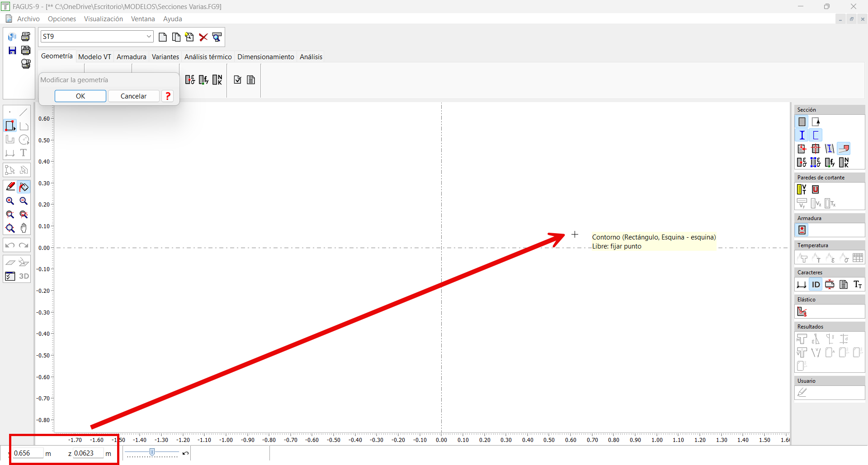Open the ST9 section dropdown
Screen dimensions: 868x465
(149, 37)
